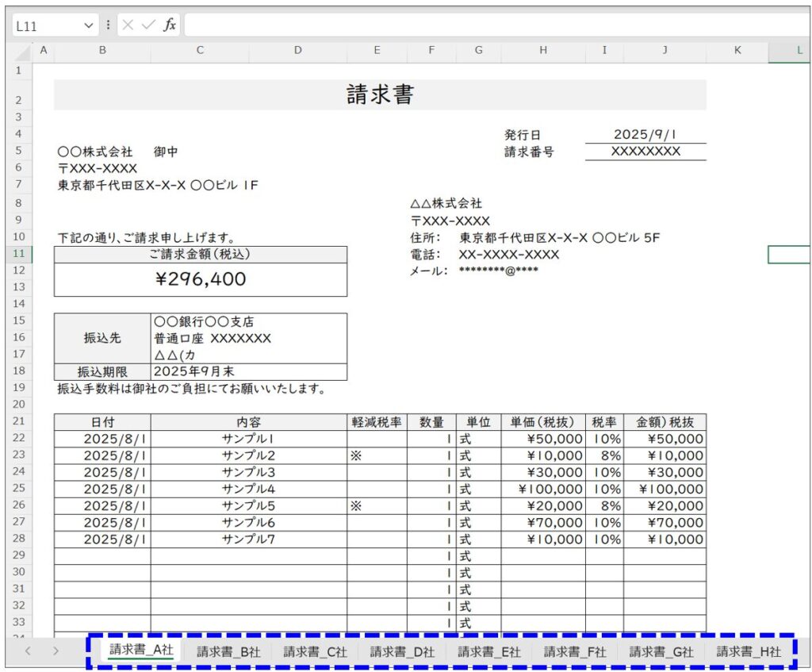The height and width of the screenshot is (672, 812).
Task: Switch to the 請求書_B社 sheet tab
Action: coord(228,652)
